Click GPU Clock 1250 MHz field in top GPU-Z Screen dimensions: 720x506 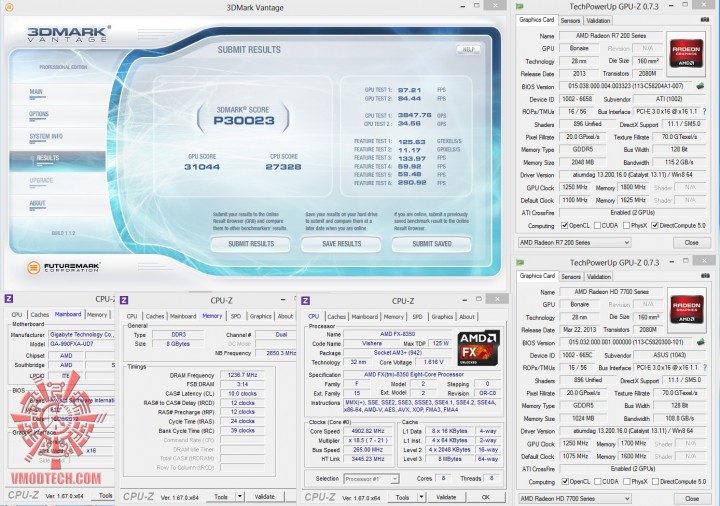(575, 187)
